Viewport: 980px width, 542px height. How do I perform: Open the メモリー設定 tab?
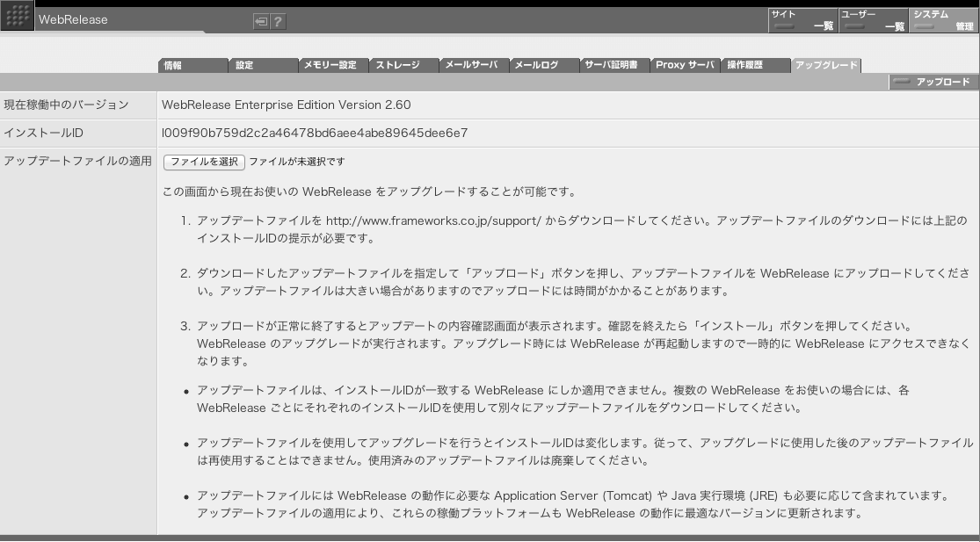click(334, 65)
